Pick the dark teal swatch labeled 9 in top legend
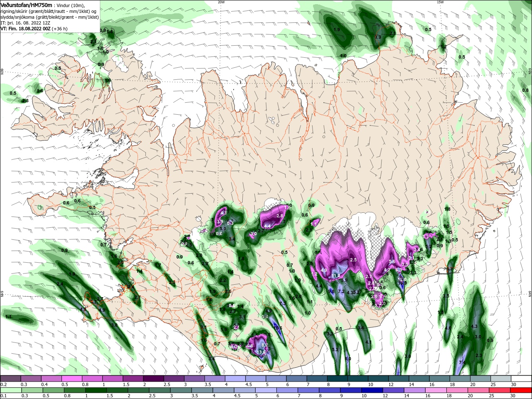 358,379
